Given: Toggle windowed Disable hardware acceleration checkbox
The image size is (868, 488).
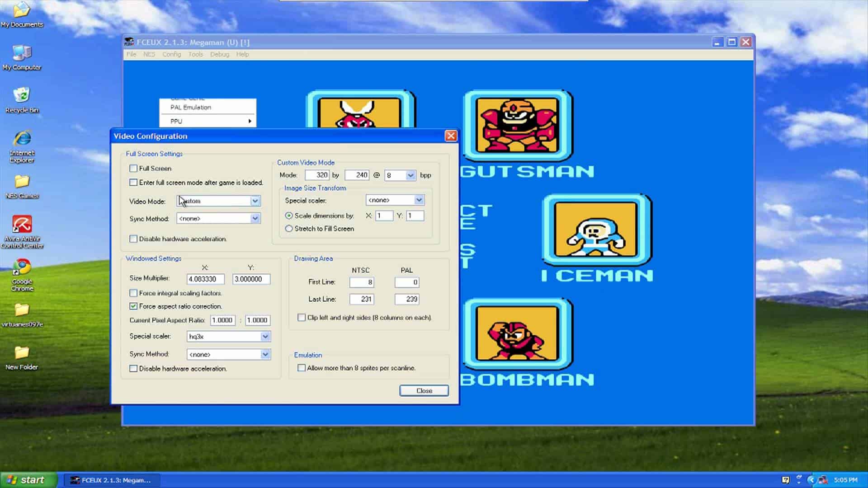Looking at the screenshot, I should coord(133,368).
